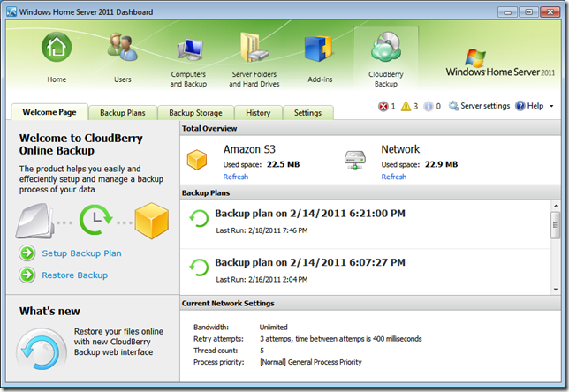Switch to the Welcome Page tab
Image resolution: width=569 pixels, height=392 pixels.
49,112
